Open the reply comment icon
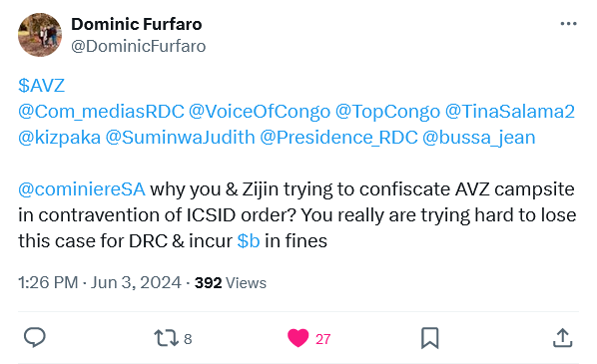Image resolution: width=597 pixels, height=364 pixels. click(35, 338)
